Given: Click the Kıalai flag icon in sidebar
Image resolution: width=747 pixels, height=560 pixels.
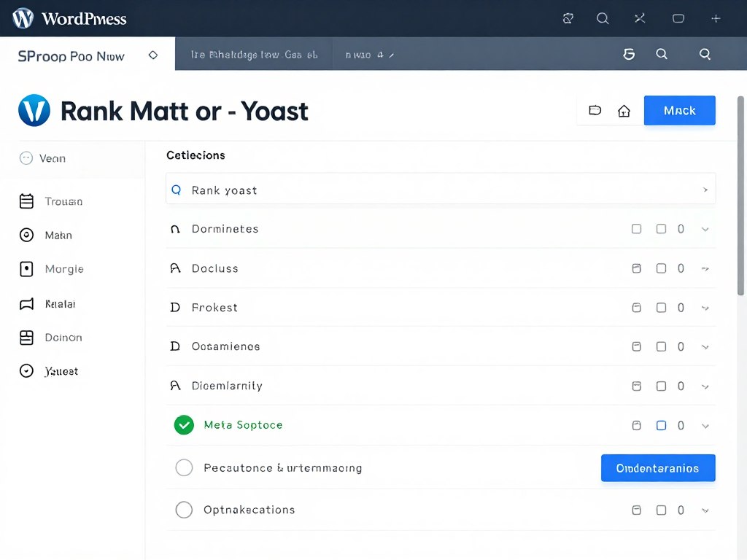Looking at the screenshot, I should 27,304.
